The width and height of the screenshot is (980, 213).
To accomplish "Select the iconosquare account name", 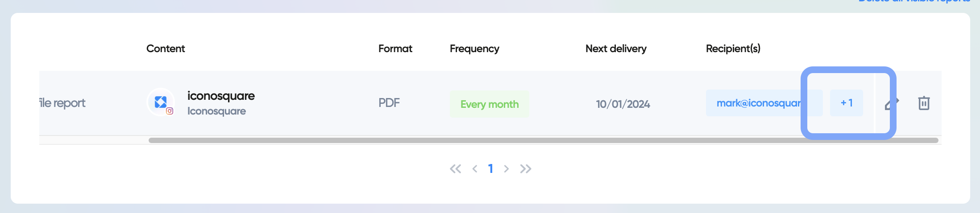I will (221, 96).
